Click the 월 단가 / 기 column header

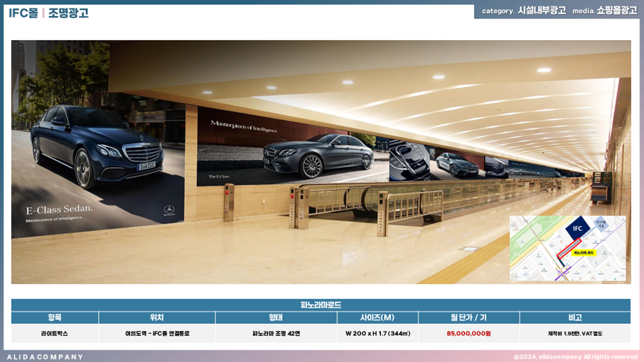[469, 318]
